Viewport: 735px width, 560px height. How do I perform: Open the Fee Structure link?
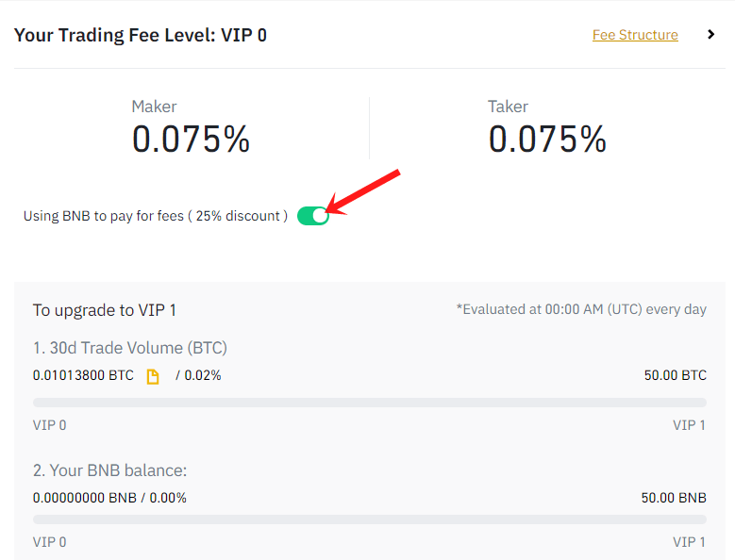[635, 35]
